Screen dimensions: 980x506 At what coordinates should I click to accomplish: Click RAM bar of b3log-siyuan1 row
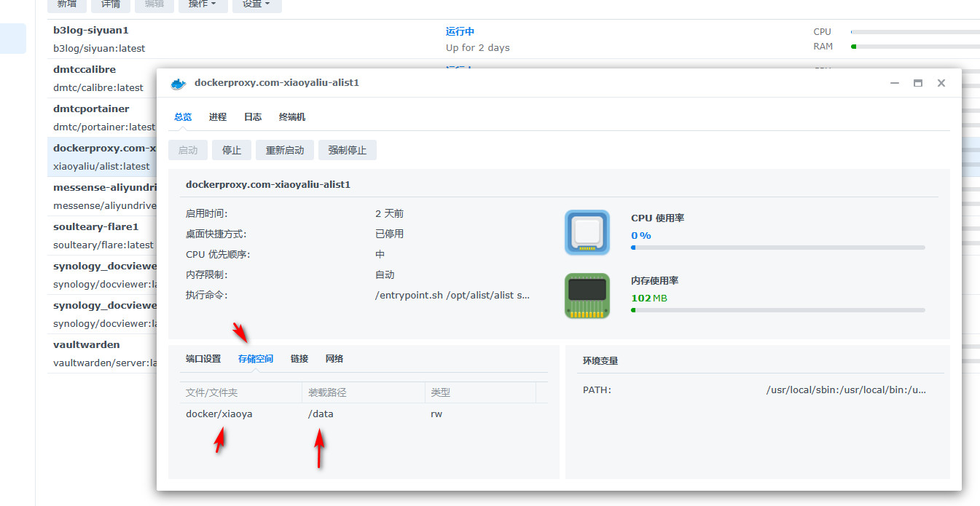click(915, 47)
